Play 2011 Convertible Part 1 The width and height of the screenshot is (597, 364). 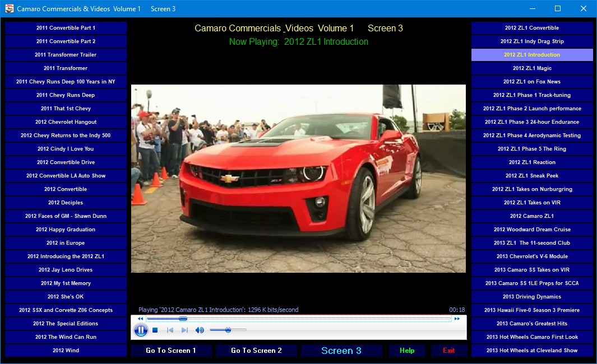pos(66,28)
